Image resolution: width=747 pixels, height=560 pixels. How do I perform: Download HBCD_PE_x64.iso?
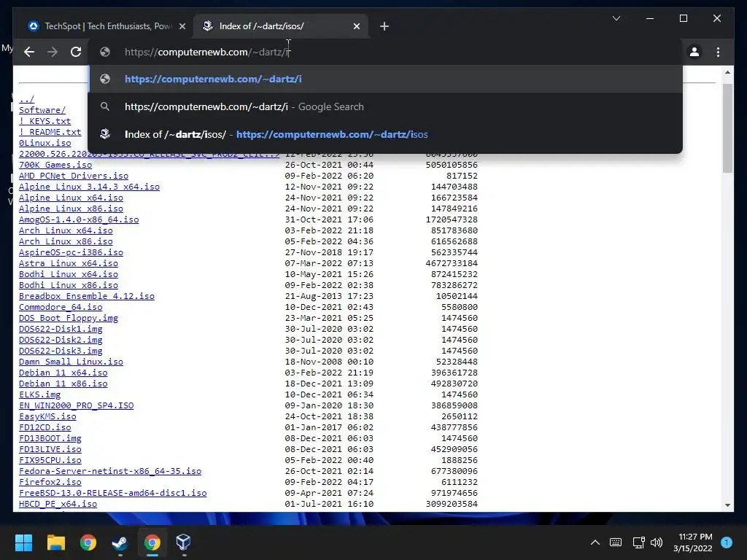pos(58,505)
